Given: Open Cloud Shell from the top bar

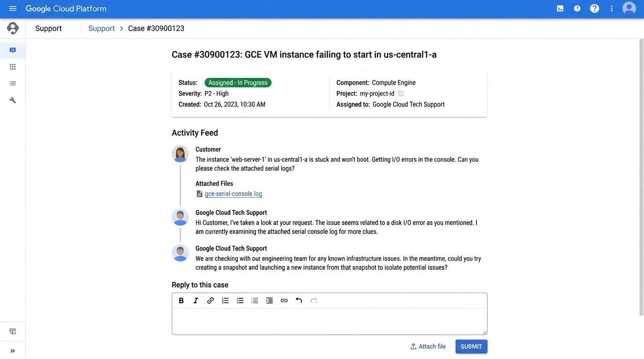Looking at the screenshot, I should point(560,8).
